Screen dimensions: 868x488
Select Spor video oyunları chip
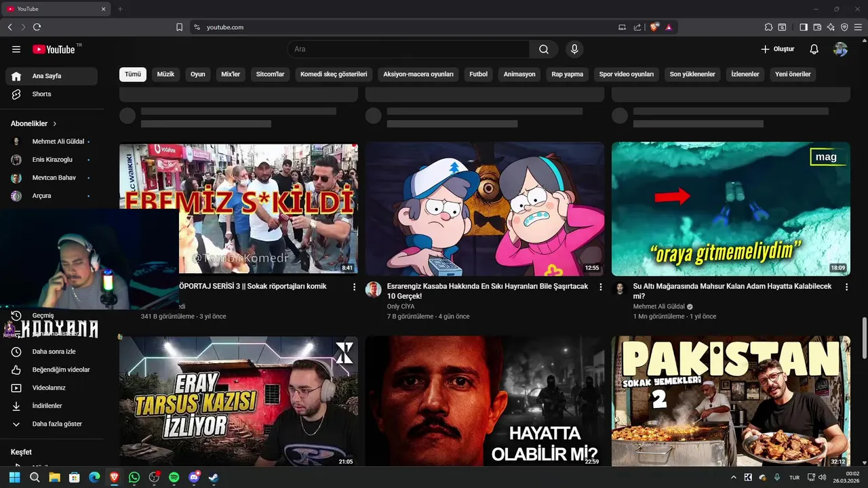[x=627, y=75]
